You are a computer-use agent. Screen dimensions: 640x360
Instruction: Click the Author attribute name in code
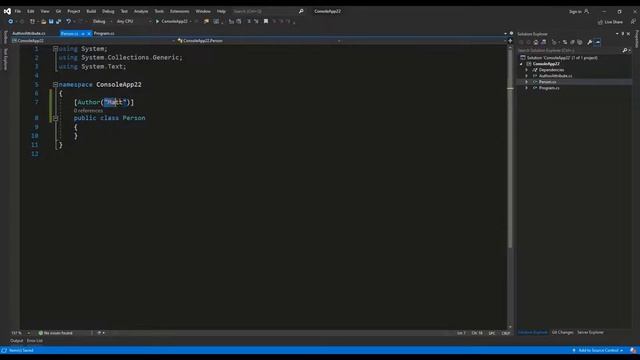89,102
